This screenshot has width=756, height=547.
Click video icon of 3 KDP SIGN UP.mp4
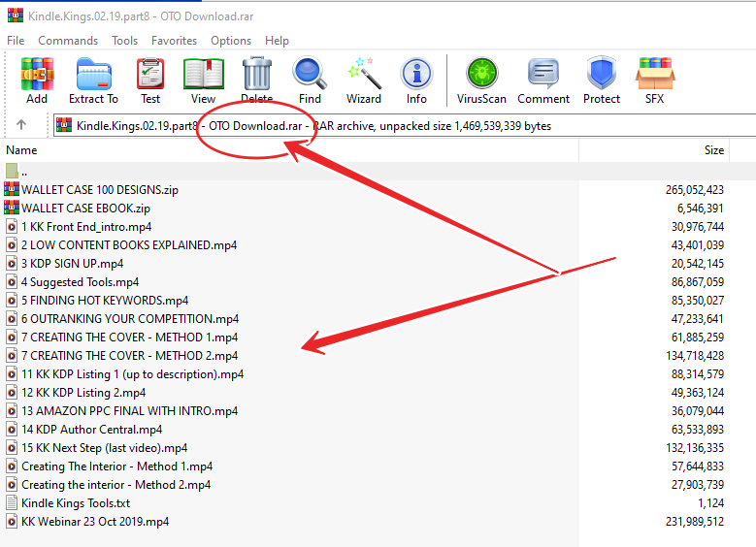pos(12,263)
